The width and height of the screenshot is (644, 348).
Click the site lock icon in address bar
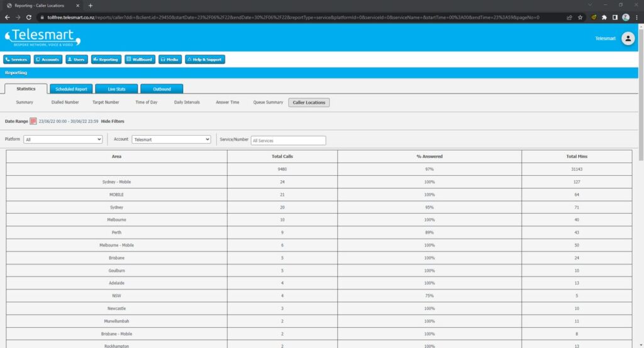(x=42, y=17)
